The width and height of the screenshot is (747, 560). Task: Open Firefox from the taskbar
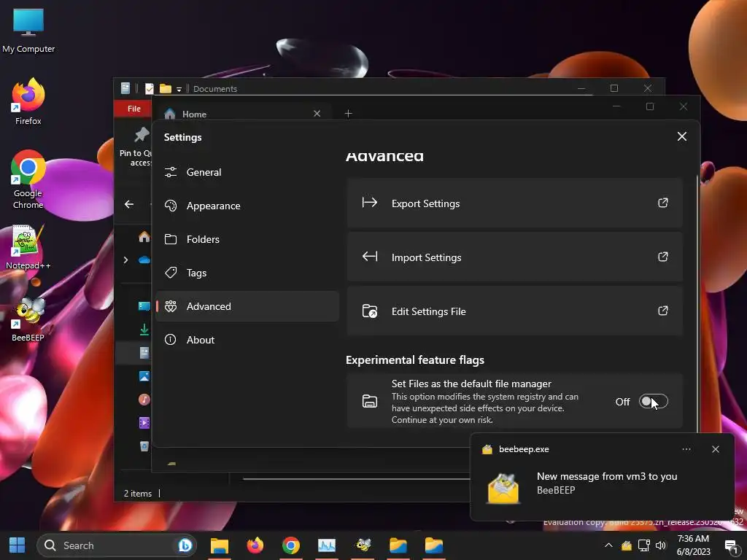[x=255, y=545]
